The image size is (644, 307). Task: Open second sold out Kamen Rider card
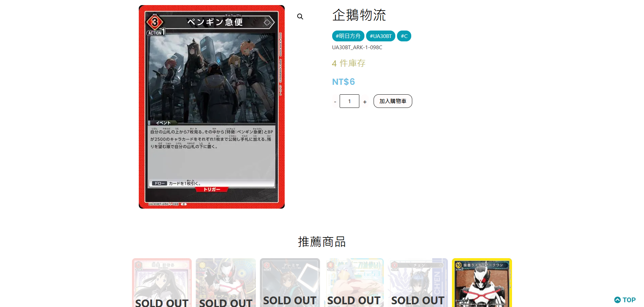pos(226,283)
